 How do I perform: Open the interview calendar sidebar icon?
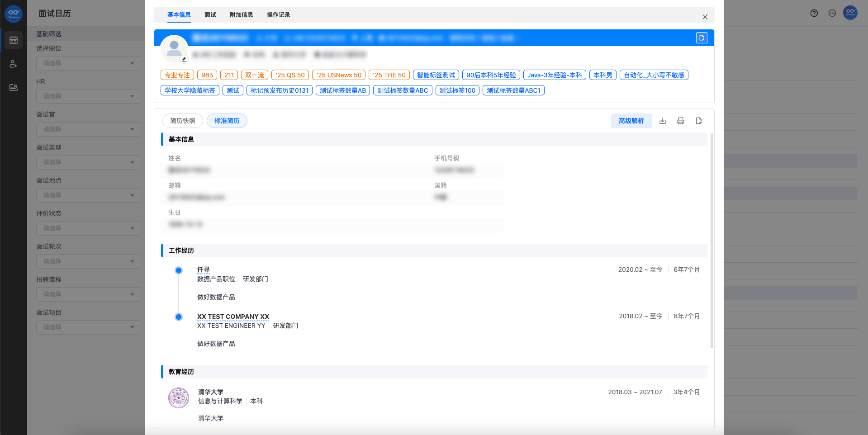click(x=14, y=40)
